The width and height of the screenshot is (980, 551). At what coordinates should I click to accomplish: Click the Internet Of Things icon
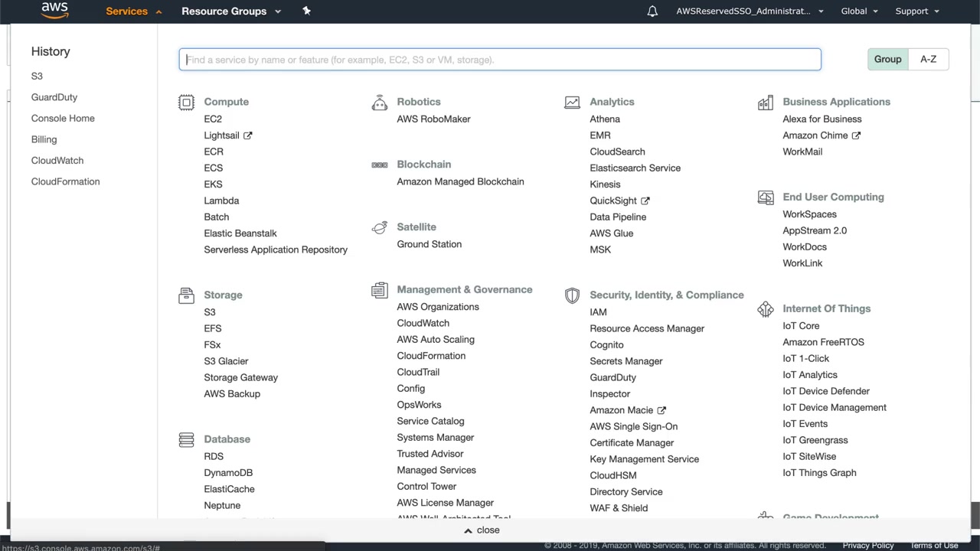coord(765,309)
